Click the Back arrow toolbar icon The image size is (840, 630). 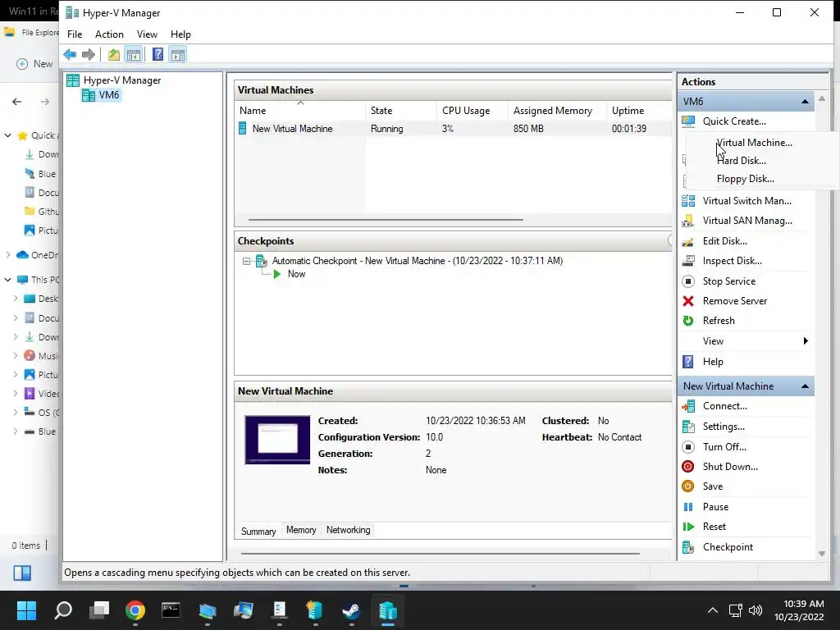pos(70,54)
